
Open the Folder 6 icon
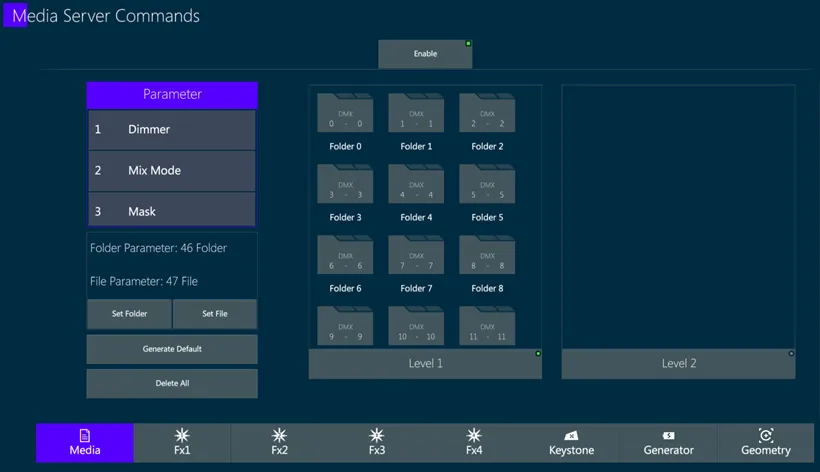(x=345, y=255)
